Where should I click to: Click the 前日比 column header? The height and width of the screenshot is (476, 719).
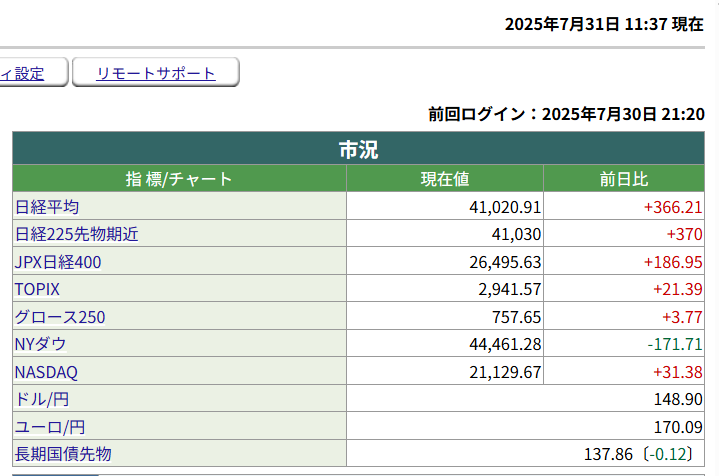tap(623, 180)
